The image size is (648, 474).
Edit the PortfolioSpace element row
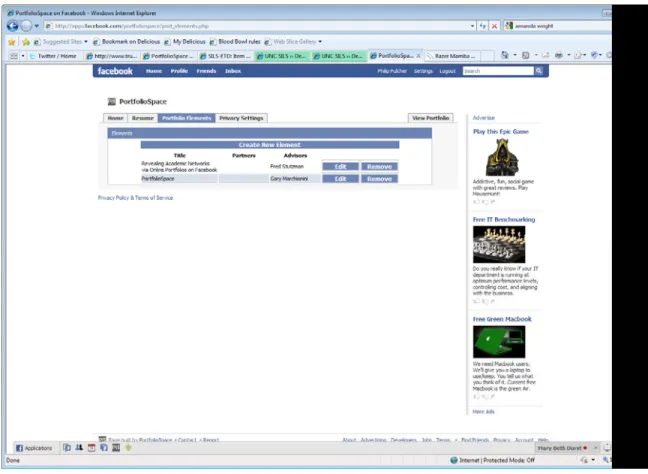pyautogui.click(x=341, y=179)
